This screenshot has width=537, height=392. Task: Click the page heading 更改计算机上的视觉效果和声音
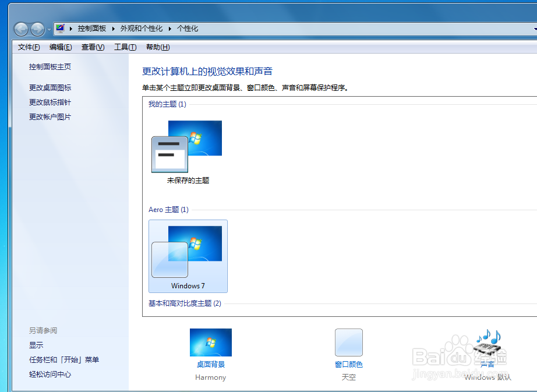[x=207, y=71]
